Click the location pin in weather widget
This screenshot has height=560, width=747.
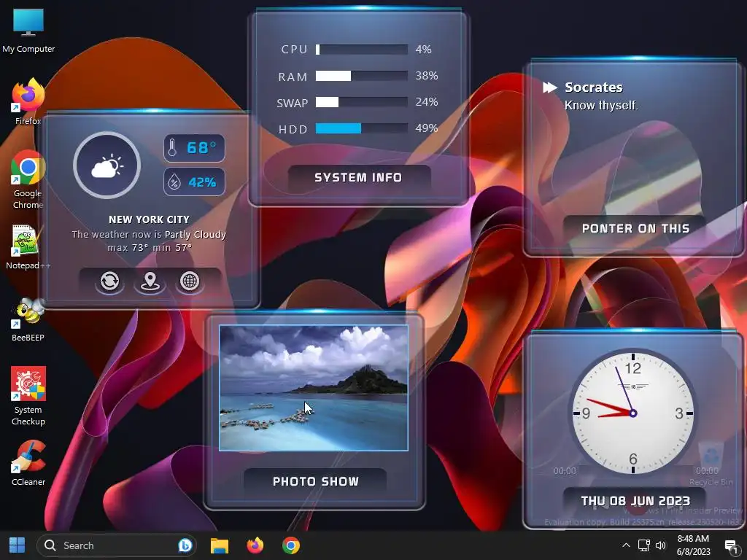tap(150, 281)
